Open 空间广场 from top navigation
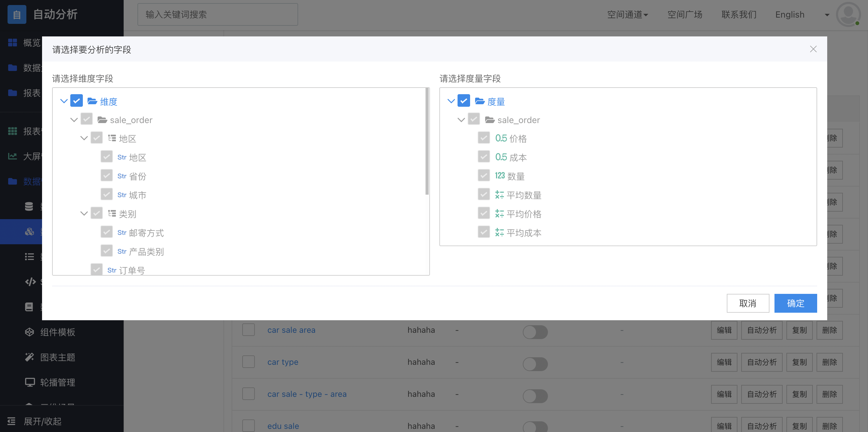Screen dimensions: 868x432 (685, 14)
